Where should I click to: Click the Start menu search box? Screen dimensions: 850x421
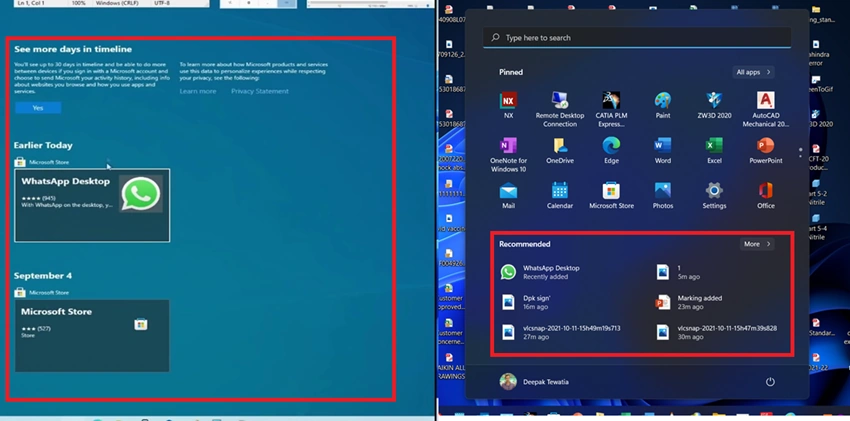tap(636, 38)
